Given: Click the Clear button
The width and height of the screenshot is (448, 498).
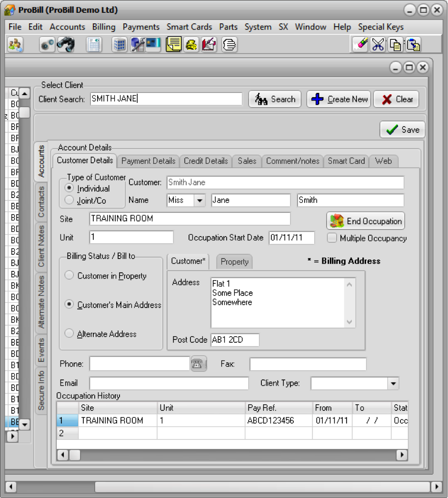Looking at the screenshot, I should [396, 99].
